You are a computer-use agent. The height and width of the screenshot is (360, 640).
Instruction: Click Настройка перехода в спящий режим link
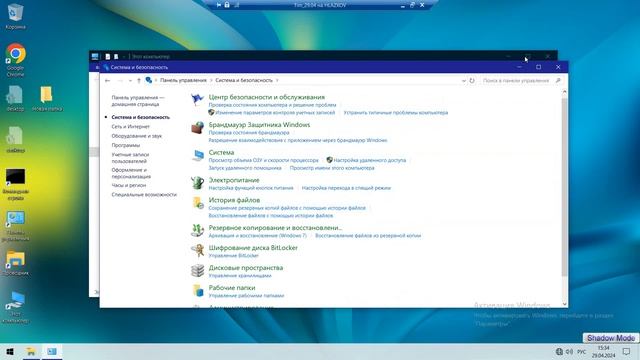tap(346, 188)
